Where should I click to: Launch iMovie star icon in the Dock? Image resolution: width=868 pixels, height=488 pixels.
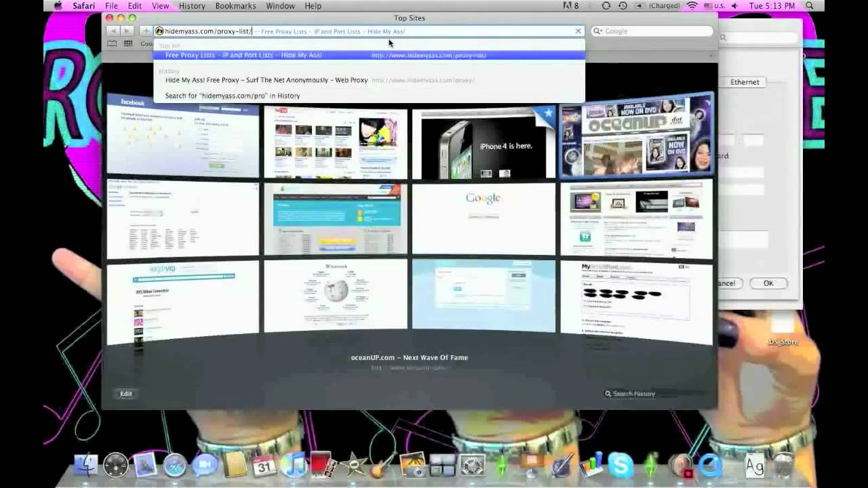tap(353, 465)
